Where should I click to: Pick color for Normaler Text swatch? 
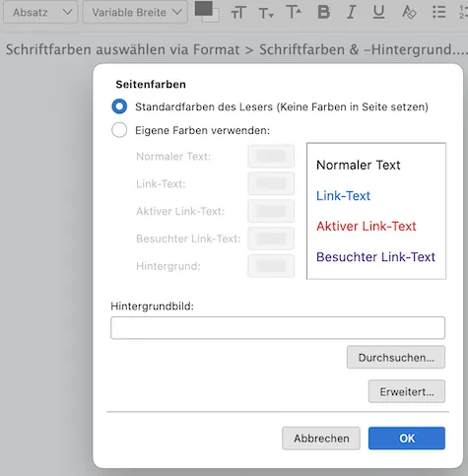[271, 157]
